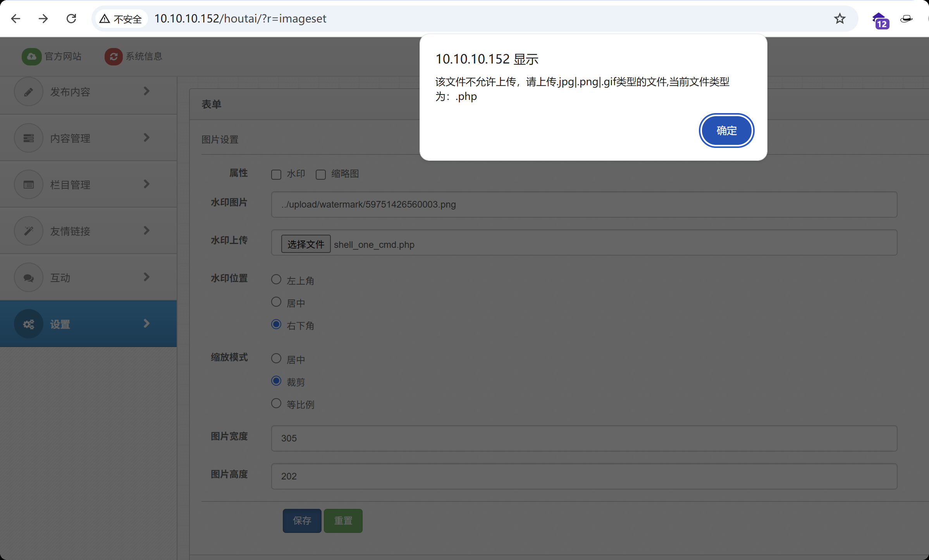
Task: Click the wand icon beside 友情链接
Action: coord(28,231)
